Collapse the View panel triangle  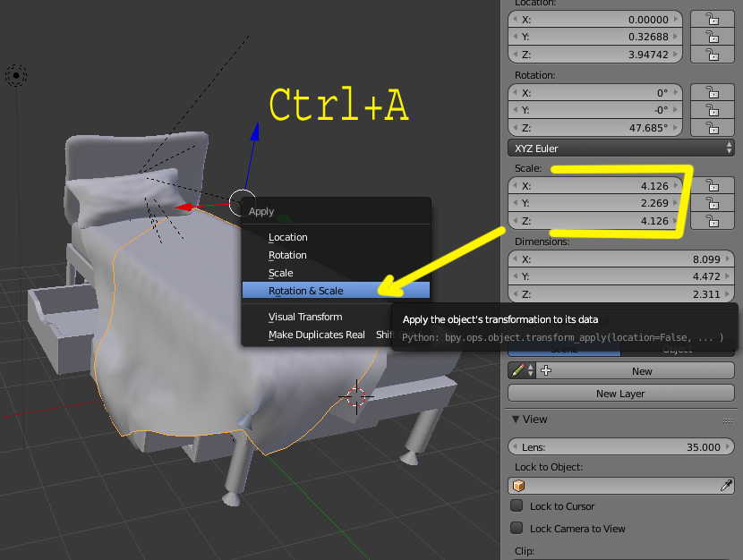(516, 420)
